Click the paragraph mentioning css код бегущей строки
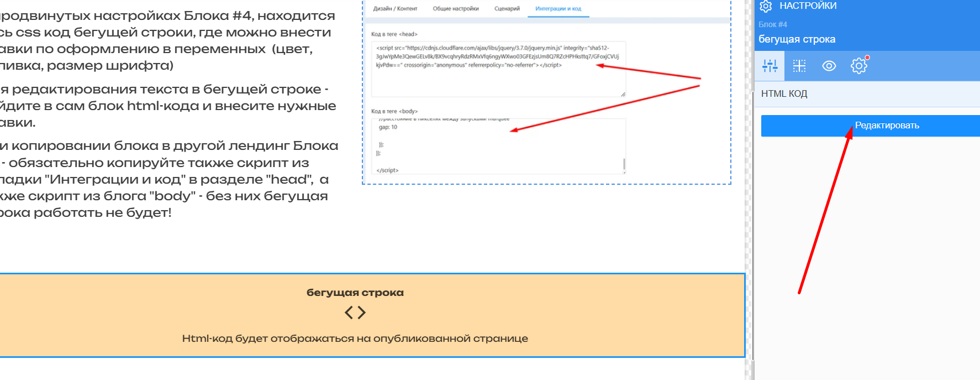The width and height of the screenshot is (980, 380). 167,40
